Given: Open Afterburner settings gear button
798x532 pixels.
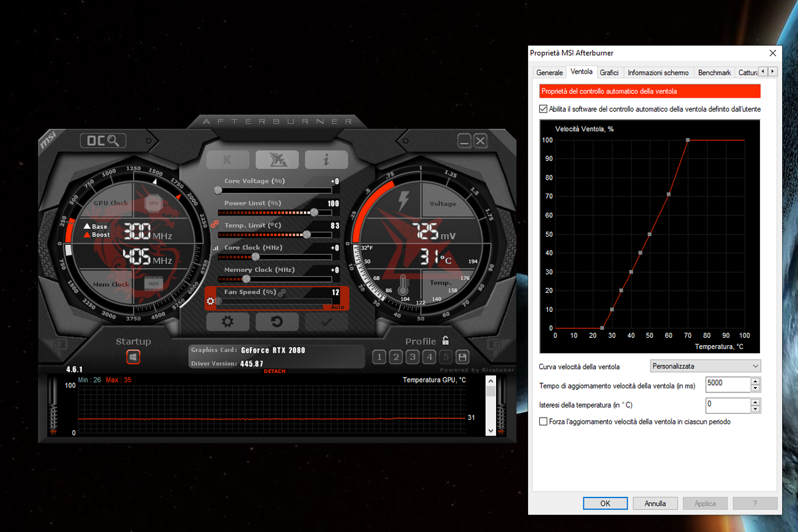Looking at the screenshot, I should coord(227,322).
